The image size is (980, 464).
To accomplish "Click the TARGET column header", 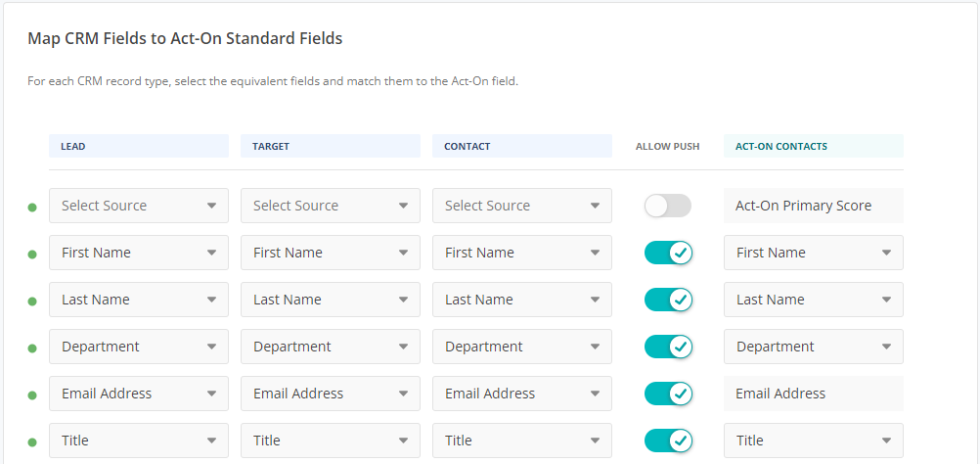I will [x=331, y=146].
